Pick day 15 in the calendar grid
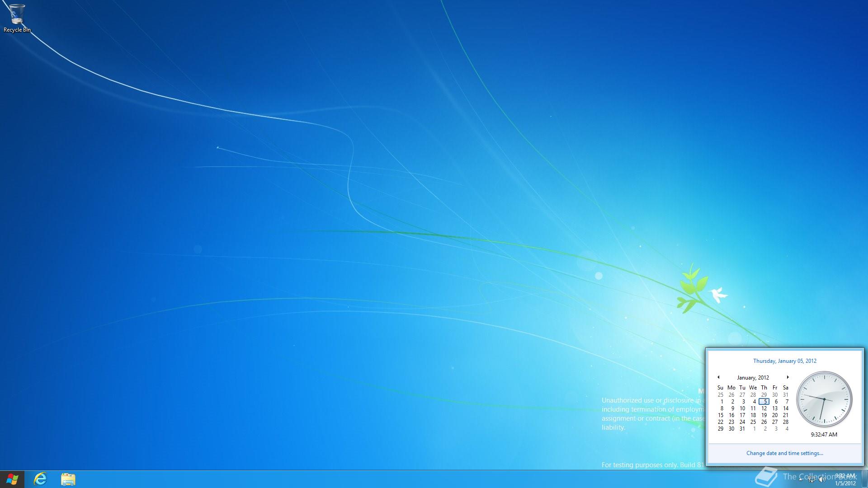Viewport: 868px width, 488px height. [721, 415]
